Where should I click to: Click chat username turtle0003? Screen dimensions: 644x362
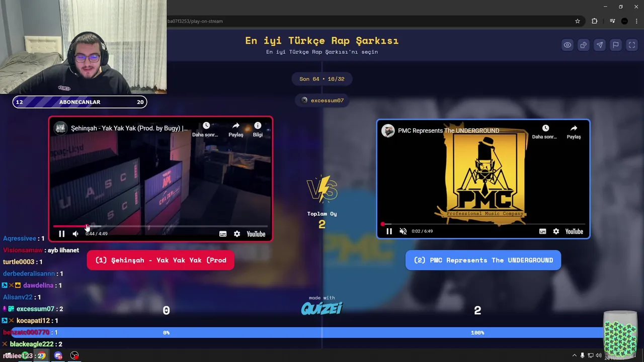[x=19, y=262]
